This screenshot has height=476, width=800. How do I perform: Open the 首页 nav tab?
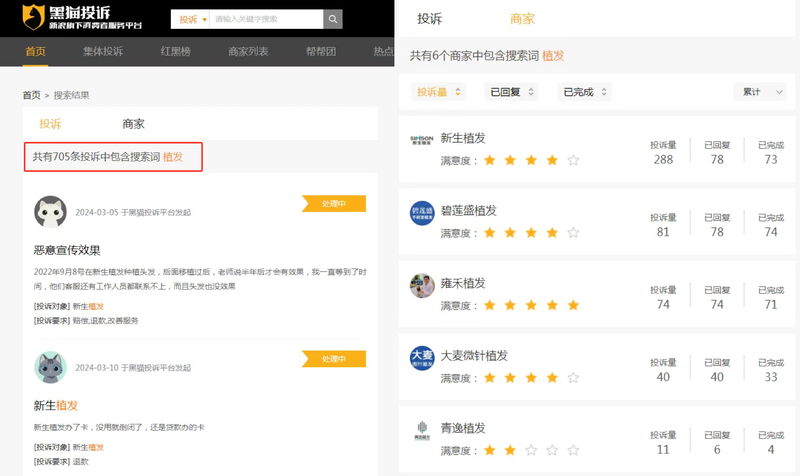[36, 51]
